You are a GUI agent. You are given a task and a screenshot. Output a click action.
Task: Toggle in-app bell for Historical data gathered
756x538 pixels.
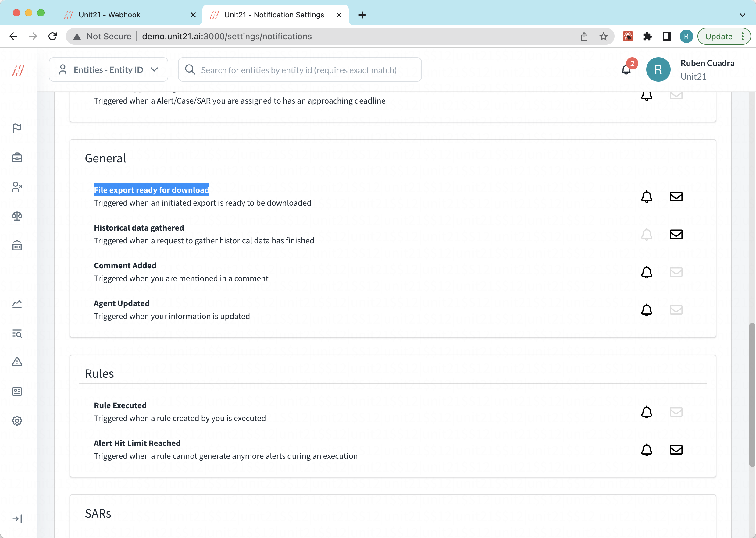point(646,234)
